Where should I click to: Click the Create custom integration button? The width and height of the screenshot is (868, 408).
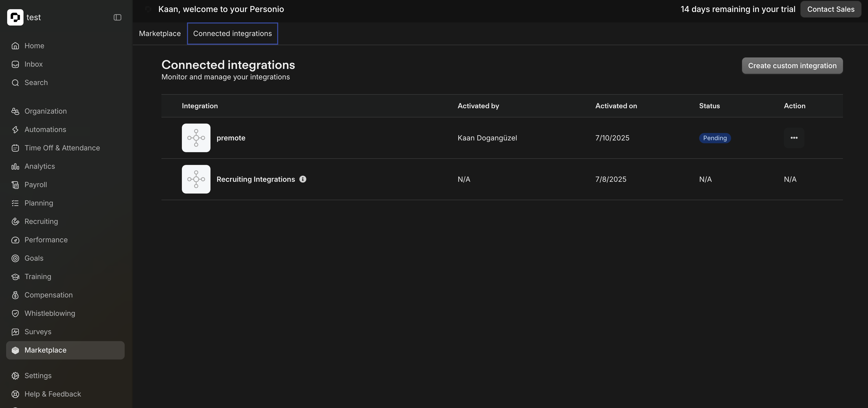[x=792, y=66]
